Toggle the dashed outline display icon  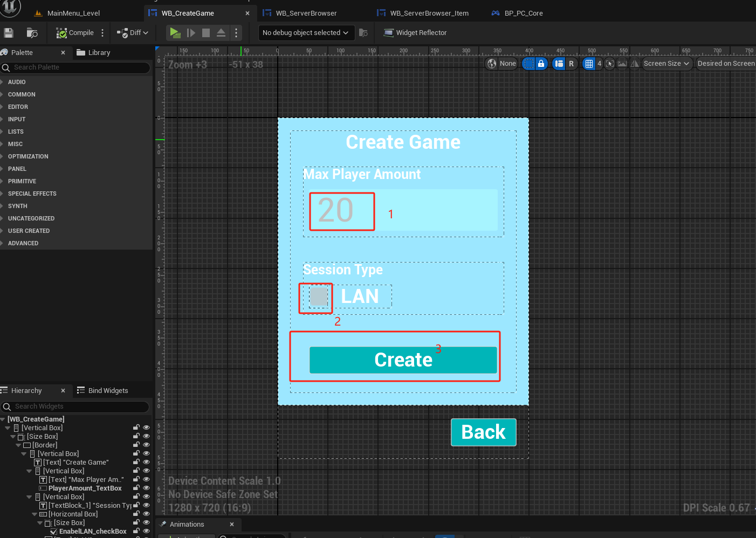click(x=529, y=64)
